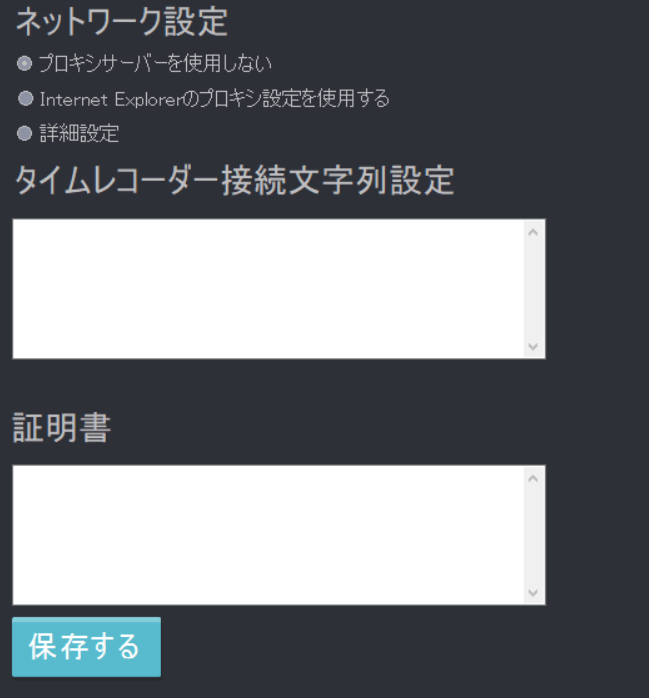Click the 証明書 heading
The width and height of the screenshot is (649, 698).
coord(62,427)
